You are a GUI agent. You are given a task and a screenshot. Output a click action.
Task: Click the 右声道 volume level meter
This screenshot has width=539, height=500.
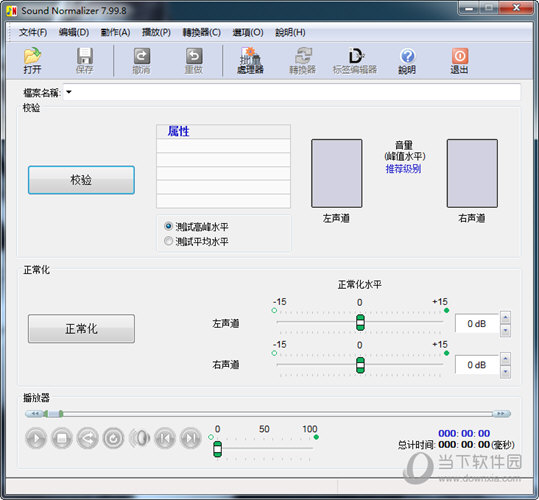[472, 173]
